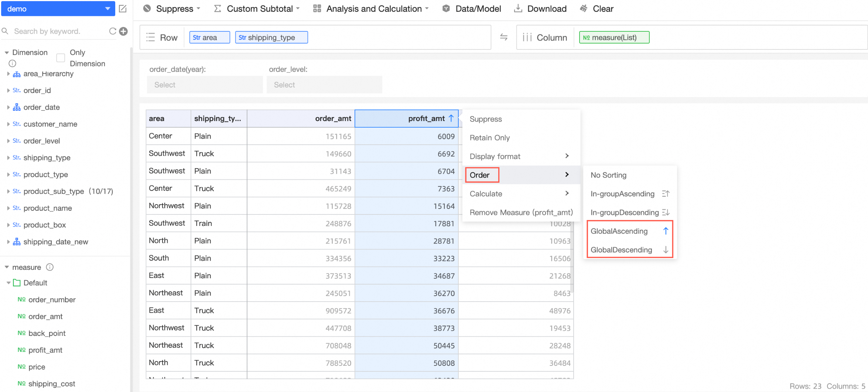Click the refresh icon in the search bar
Image resolution: width=868 pixels, height=392 pixels.
112,31
